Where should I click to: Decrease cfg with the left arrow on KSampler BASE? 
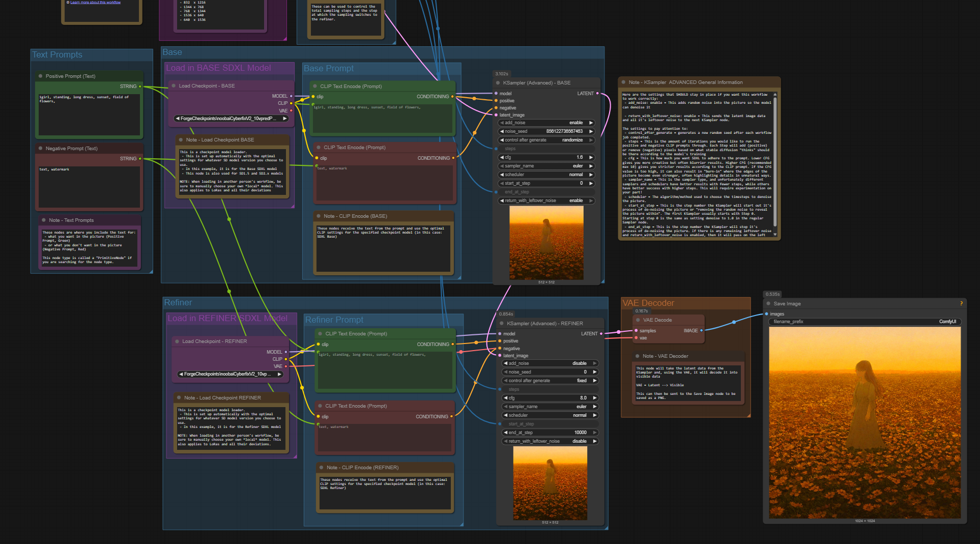pyautogui.click(x=502, y=157)
